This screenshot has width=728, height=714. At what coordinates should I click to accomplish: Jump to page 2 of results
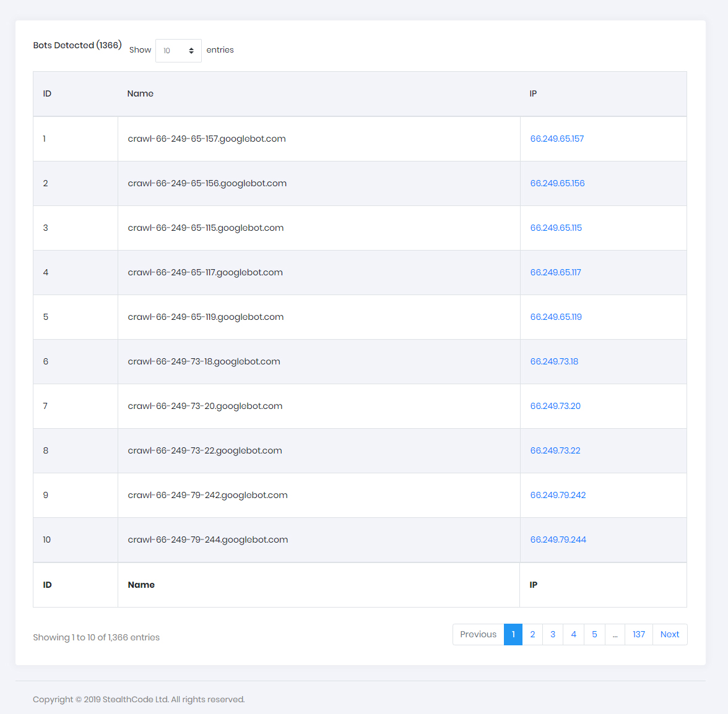[532, 634]
